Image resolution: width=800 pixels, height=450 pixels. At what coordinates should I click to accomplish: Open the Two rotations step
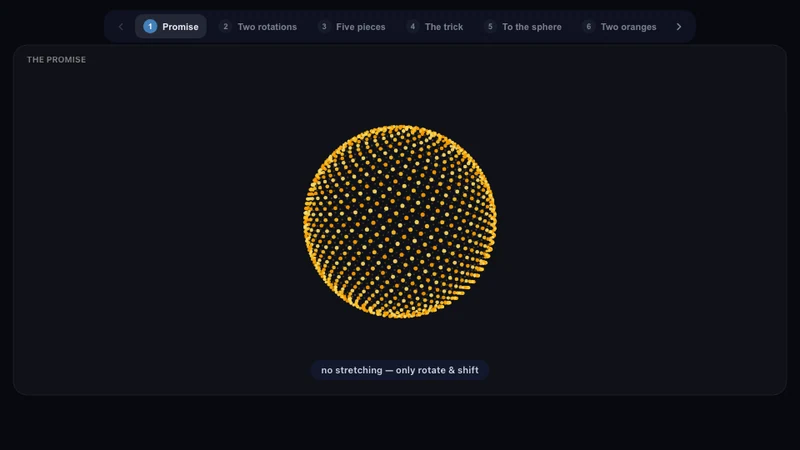click(x=258, y=27)
